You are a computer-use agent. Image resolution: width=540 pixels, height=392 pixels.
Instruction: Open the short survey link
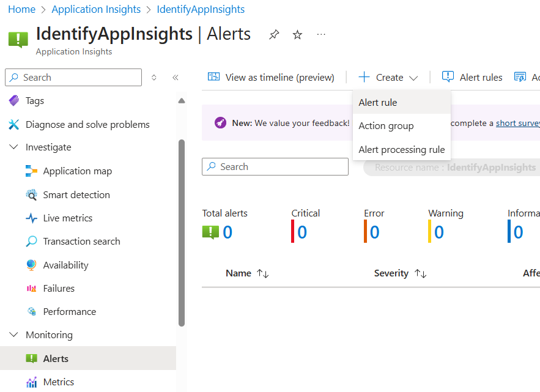517,123
